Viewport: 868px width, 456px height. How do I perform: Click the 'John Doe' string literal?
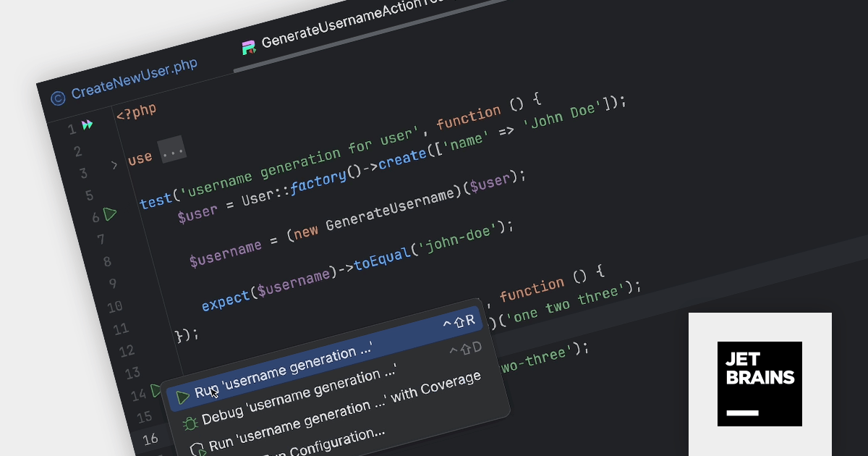[x=565, y=114]
